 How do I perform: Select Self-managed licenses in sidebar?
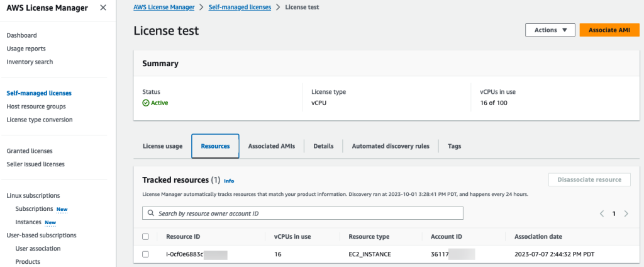coord(39,93)
